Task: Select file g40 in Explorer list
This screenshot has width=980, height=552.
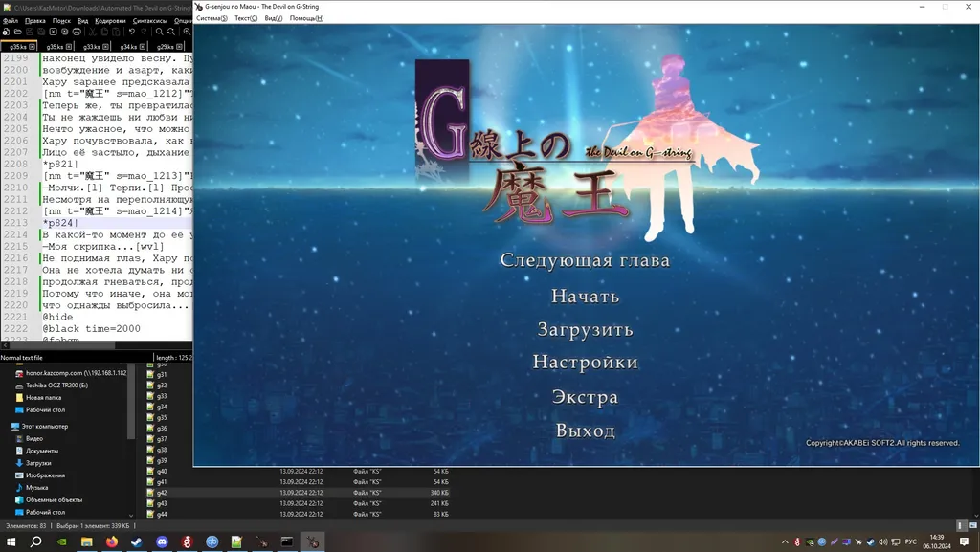Action: (x=157, y=472)
